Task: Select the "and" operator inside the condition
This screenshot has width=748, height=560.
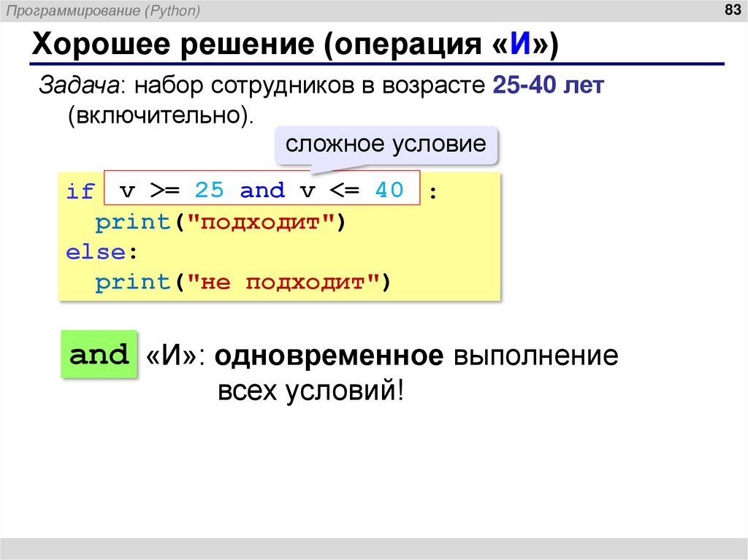Action: pyautogui.click(x=263, y=190)
